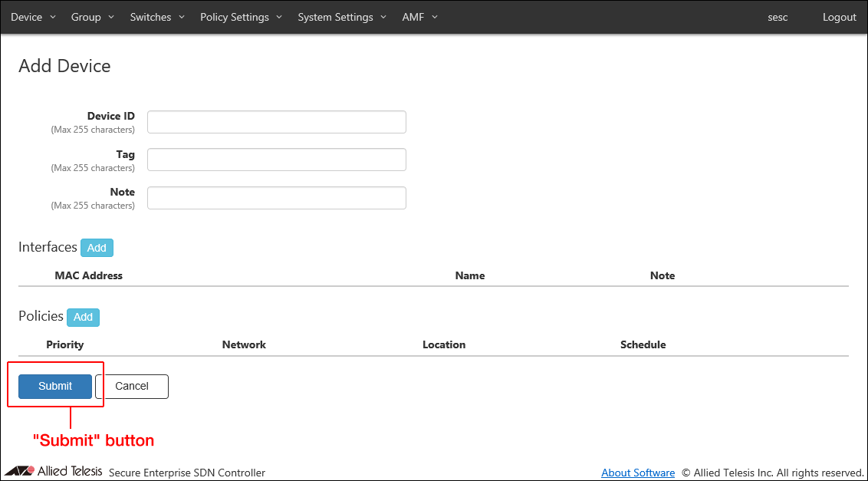
Task: Click the Priority column header
Action: pos(64,344)
